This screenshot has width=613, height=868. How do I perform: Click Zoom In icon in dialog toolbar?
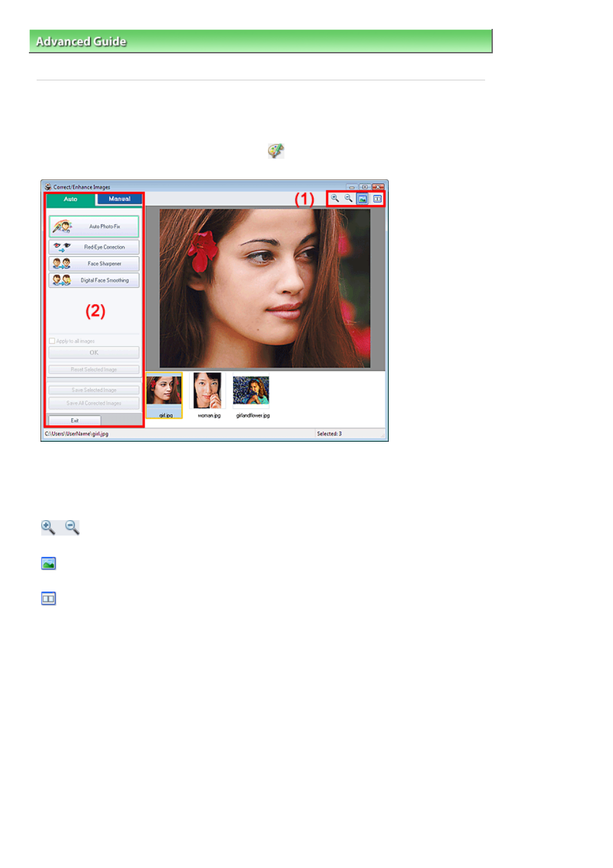point(335,199)
